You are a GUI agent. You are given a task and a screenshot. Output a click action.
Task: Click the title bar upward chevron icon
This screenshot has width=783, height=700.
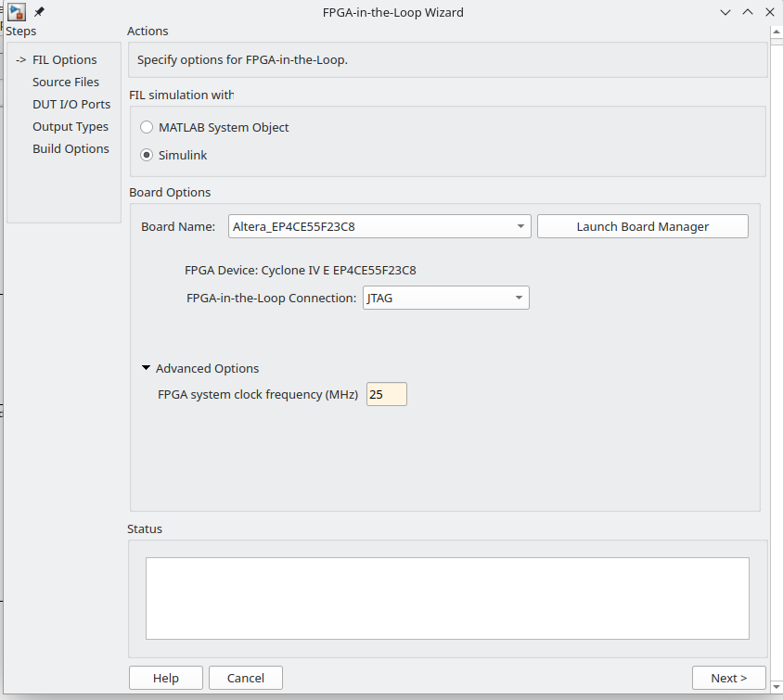(748, 12)
